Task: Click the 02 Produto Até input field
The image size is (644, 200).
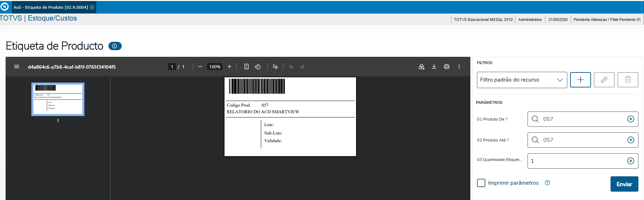Action: pos(583,140)
